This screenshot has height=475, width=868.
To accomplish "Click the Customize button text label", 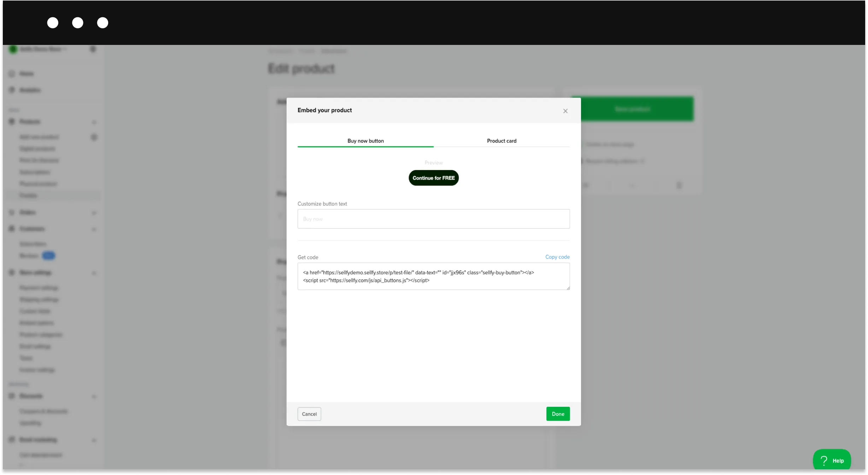I will click(x=322, y=204).
